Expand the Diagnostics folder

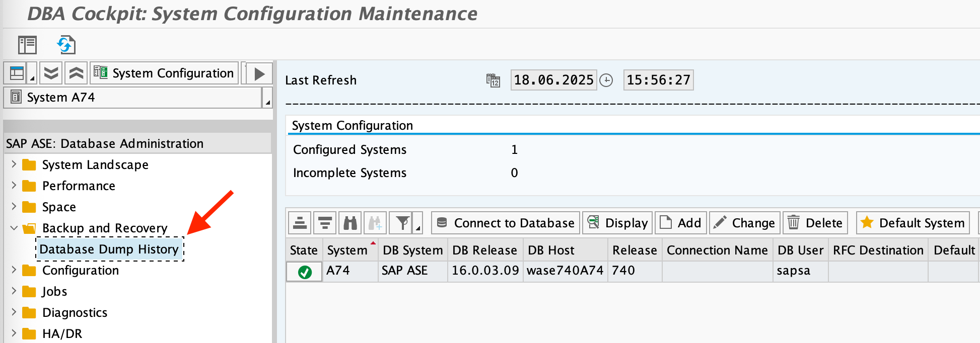click(x=14, y=312)
